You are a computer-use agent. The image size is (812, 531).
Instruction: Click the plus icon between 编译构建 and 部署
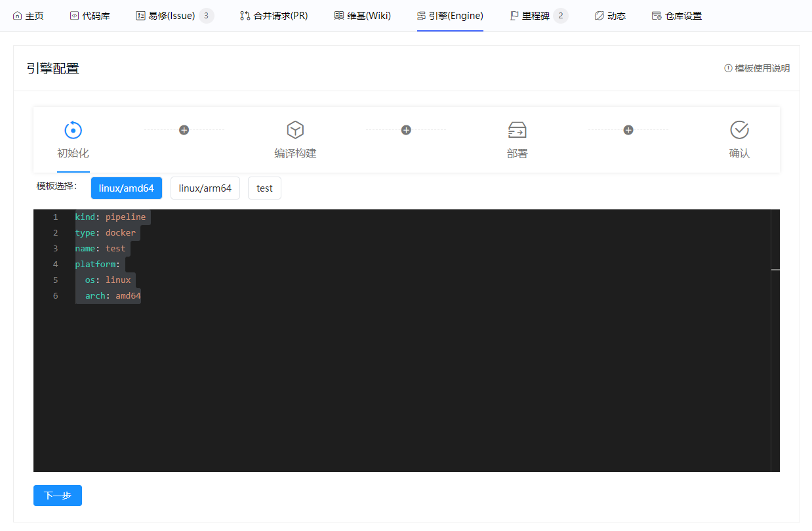click(x=406, y=130)
